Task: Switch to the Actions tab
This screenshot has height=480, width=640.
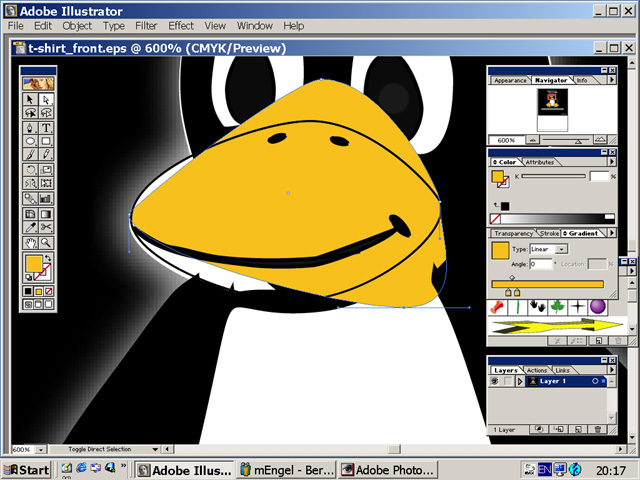Action: 537,370
